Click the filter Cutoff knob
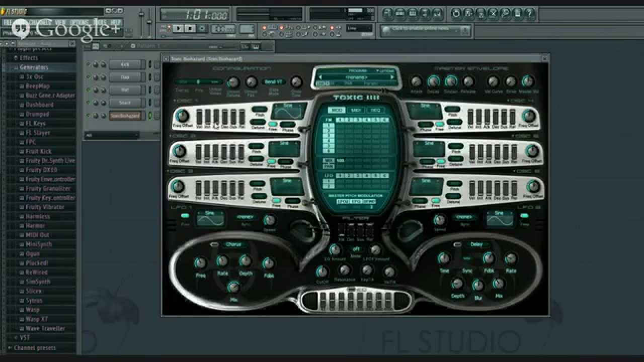Image resolution: width=644 pixels, height=362 pixels. point(322,272)
